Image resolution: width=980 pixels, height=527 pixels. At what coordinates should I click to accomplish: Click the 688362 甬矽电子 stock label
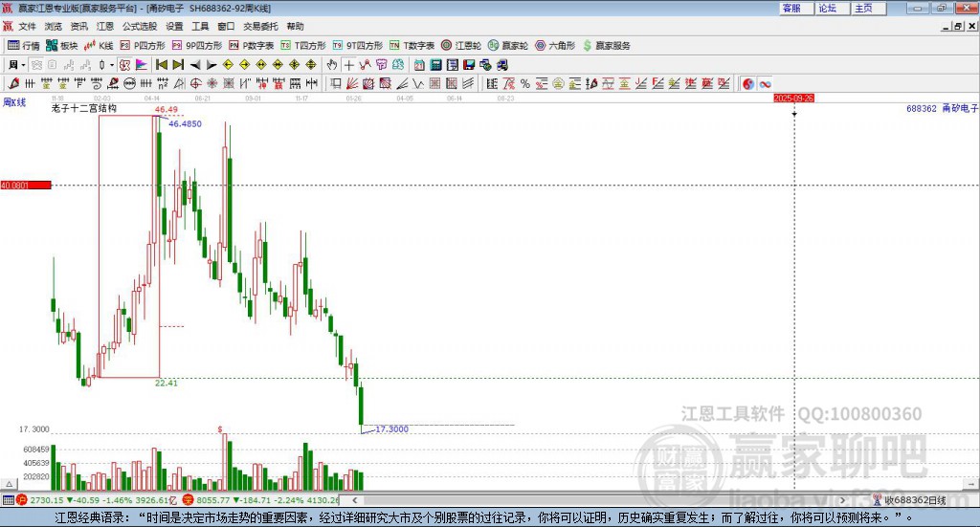pyautogui.click(x=942, y=108)
